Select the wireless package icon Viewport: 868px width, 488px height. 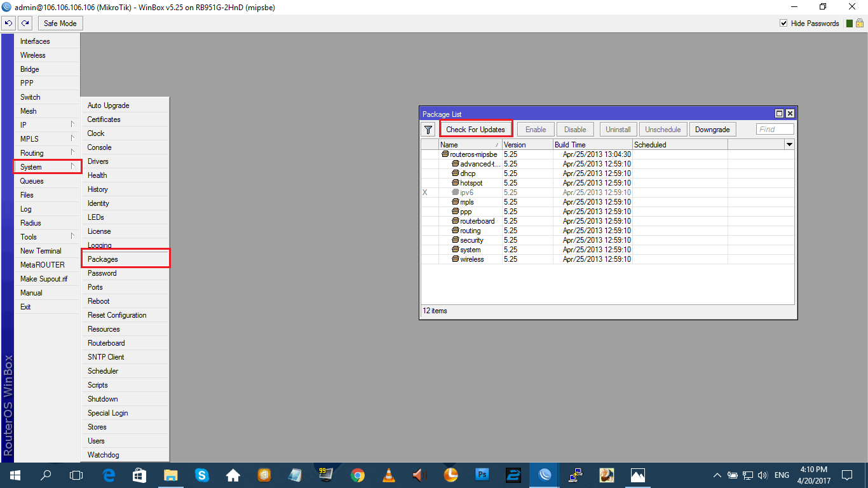[455, 259]
